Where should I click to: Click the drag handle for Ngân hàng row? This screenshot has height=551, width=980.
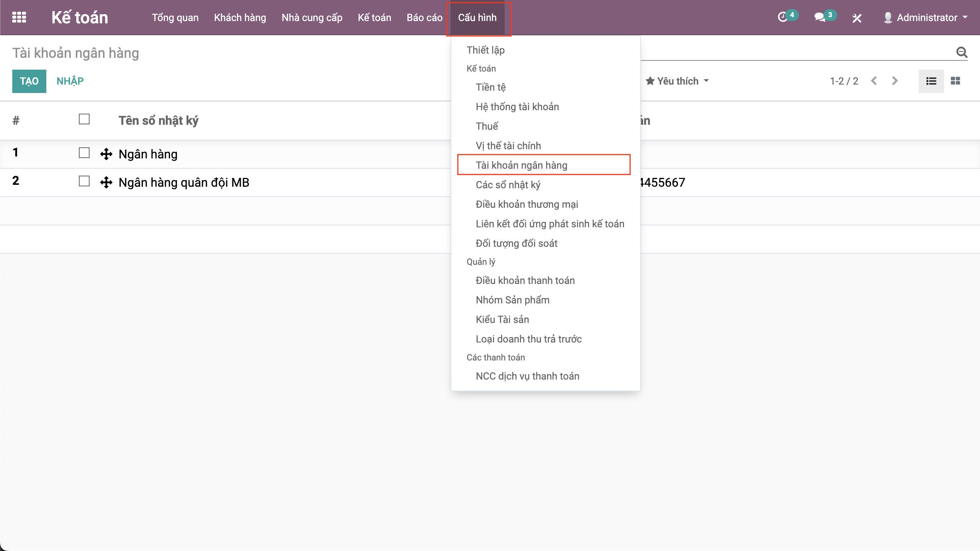[x=106, y=154]
